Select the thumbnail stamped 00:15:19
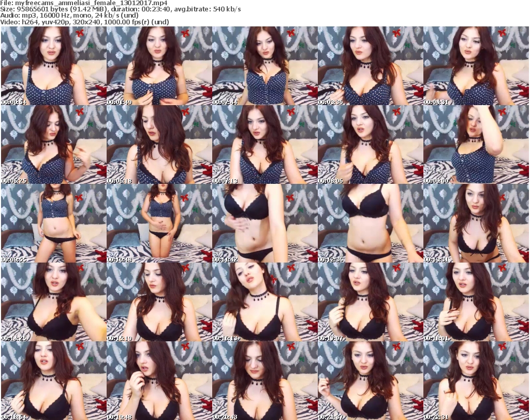This screenshot has width=530, height=420. [159, 302]
